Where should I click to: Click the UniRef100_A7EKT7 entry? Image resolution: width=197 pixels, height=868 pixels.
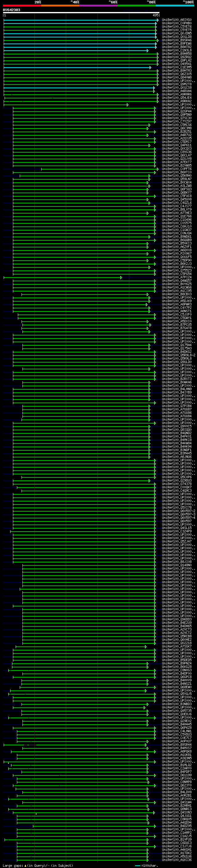click(x=177, y=162)
